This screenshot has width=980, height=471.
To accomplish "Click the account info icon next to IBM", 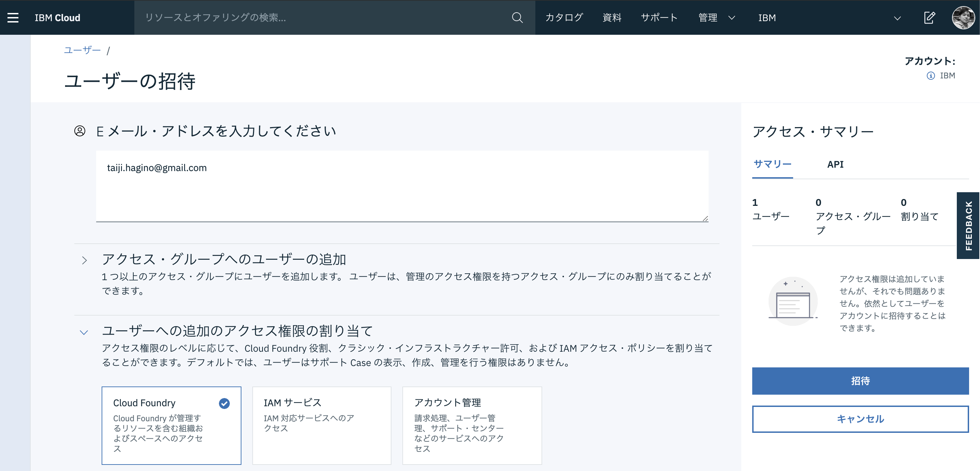I will pyautogui.click(x=931, y=76).
